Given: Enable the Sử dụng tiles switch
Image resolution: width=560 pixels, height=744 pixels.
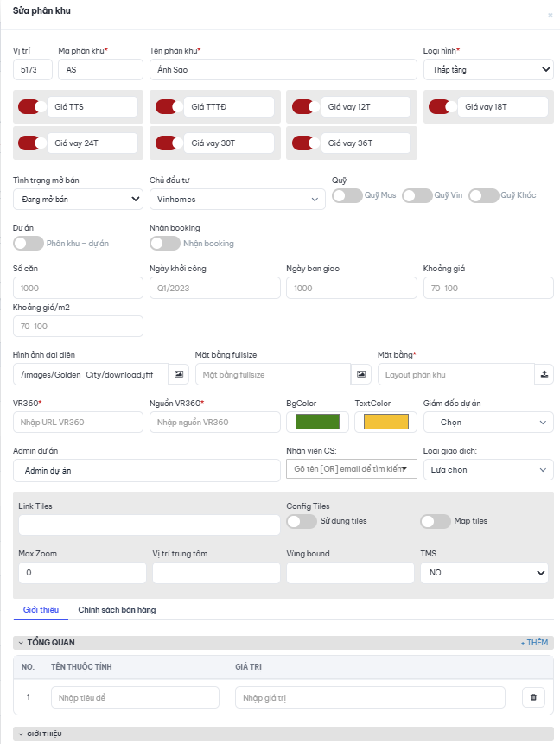Looking at the screenshot, I should [x=302, y=521].
